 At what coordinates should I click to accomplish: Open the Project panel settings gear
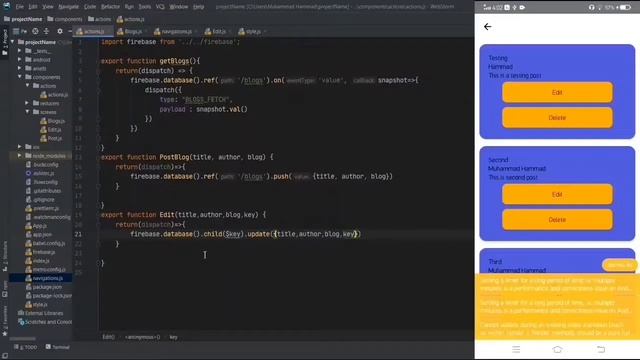(60, 31)
